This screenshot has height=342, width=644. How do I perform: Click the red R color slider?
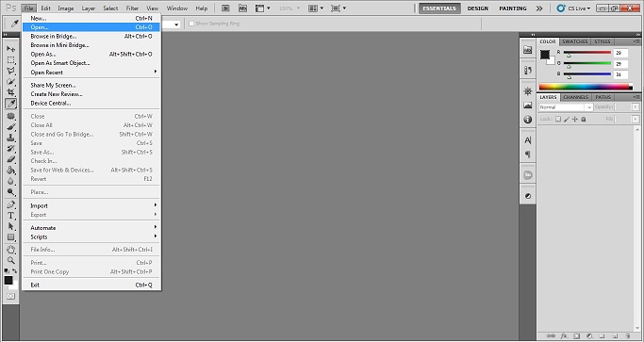(586, 53)
